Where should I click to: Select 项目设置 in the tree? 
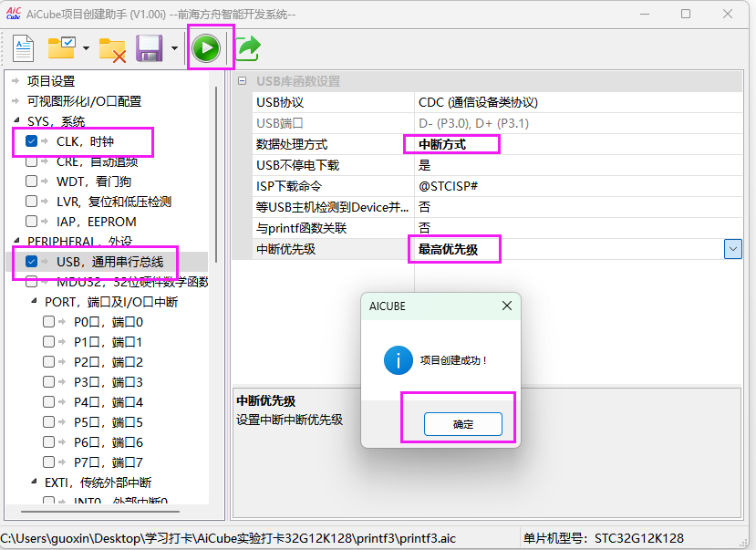click(51, 81)
